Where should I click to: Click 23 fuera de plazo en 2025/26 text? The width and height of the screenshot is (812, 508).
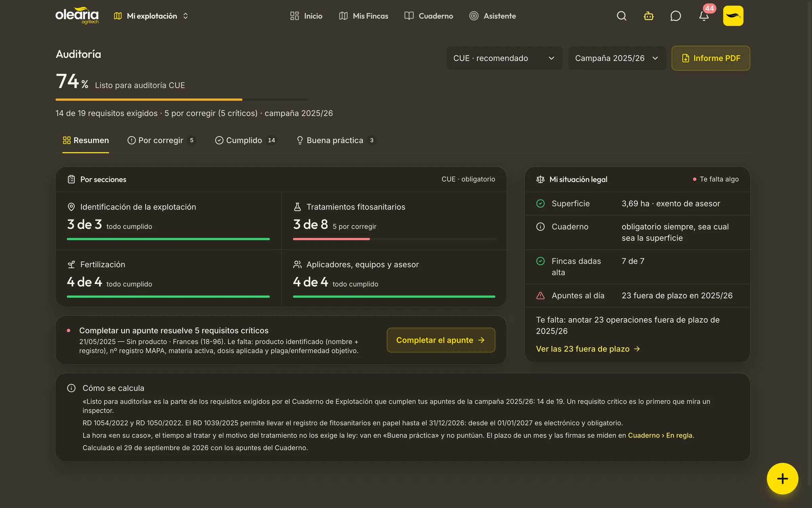(677, 296)
